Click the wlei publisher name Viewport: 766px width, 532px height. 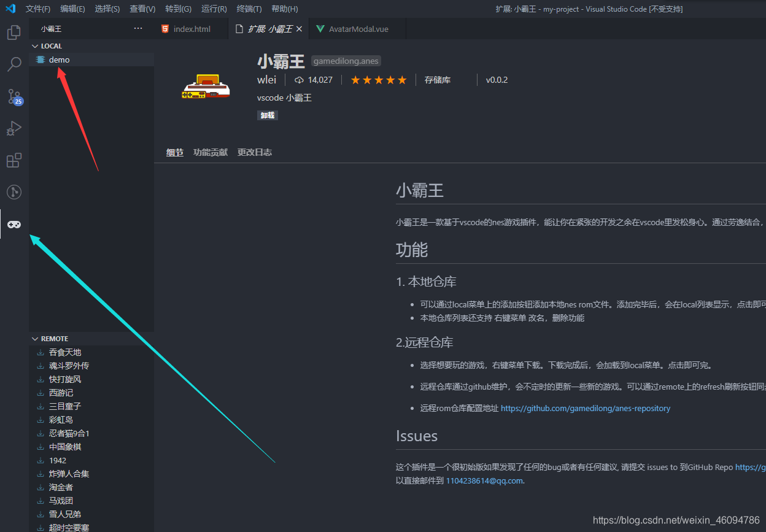267,80
